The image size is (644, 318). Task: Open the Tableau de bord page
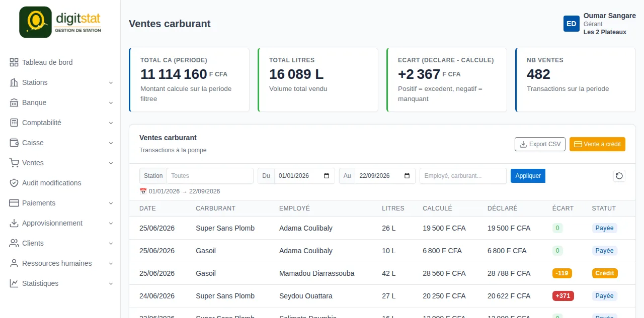60,62
